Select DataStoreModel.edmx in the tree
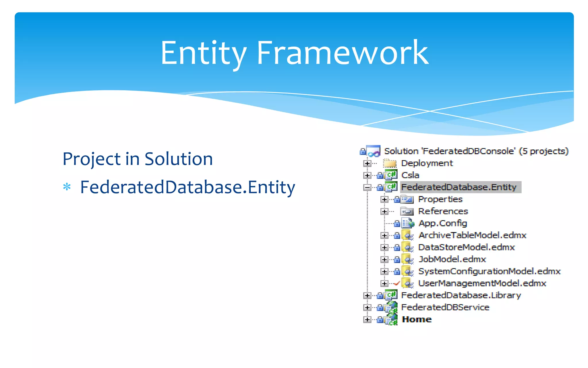This screenshot has height=368, width=588. tap(467, 247)
